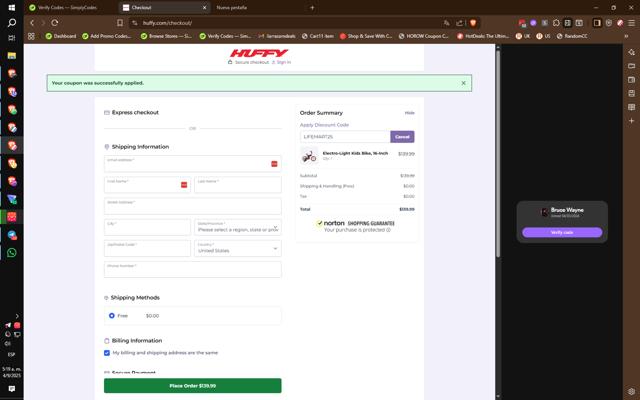
Task: Open the bookmarks bar apps grid icon
Action: click(x=31, y=36)
